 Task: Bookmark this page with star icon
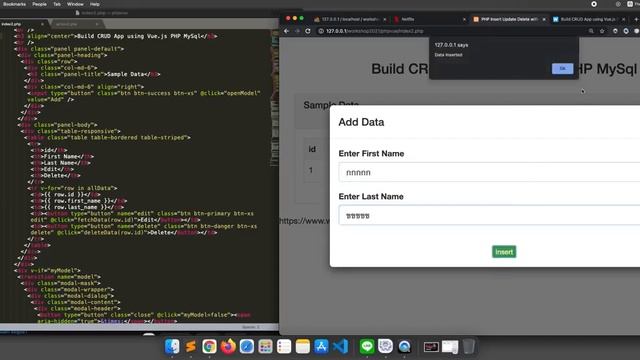[x=602, y=31]
